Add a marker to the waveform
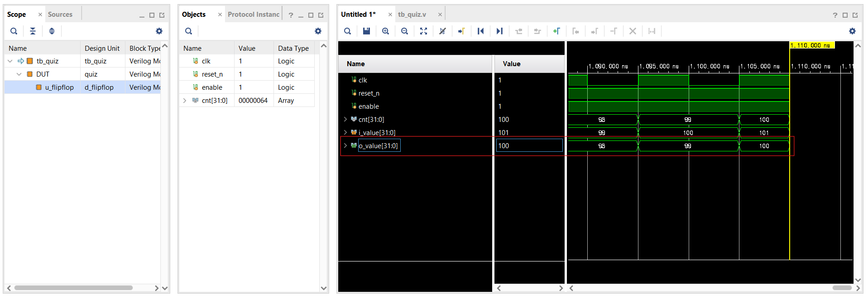Viewport: 868px width, 300px height. [x=556, y=31]
